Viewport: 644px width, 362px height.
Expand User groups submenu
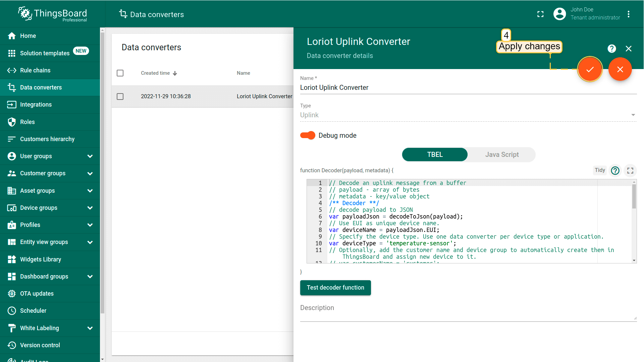click(90, 156)
